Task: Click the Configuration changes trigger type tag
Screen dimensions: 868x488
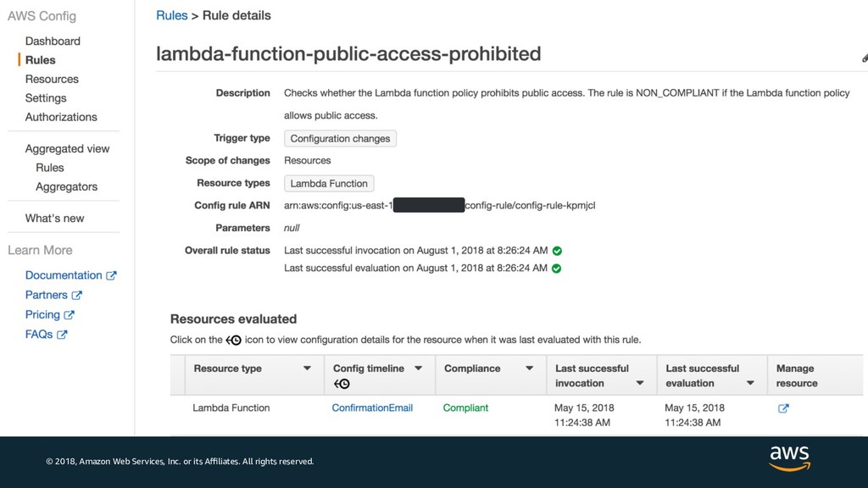Action: click(340, 139)
